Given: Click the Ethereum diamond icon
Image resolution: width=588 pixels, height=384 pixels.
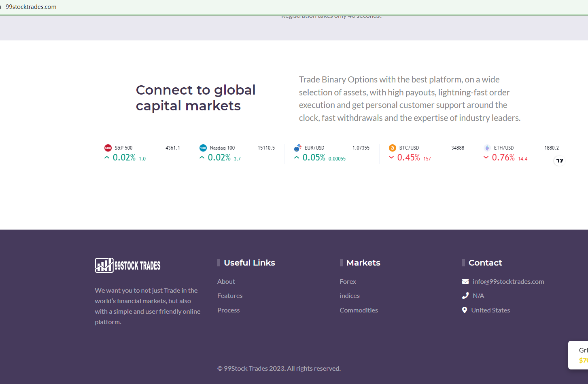Looking at the screenshot, I should click(487, 148).
